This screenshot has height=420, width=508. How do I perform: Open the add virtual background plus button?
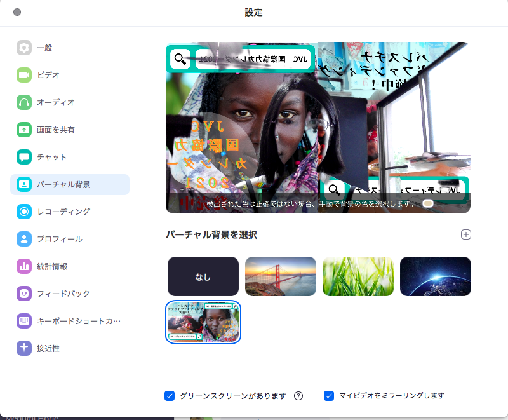click(465, 234)
